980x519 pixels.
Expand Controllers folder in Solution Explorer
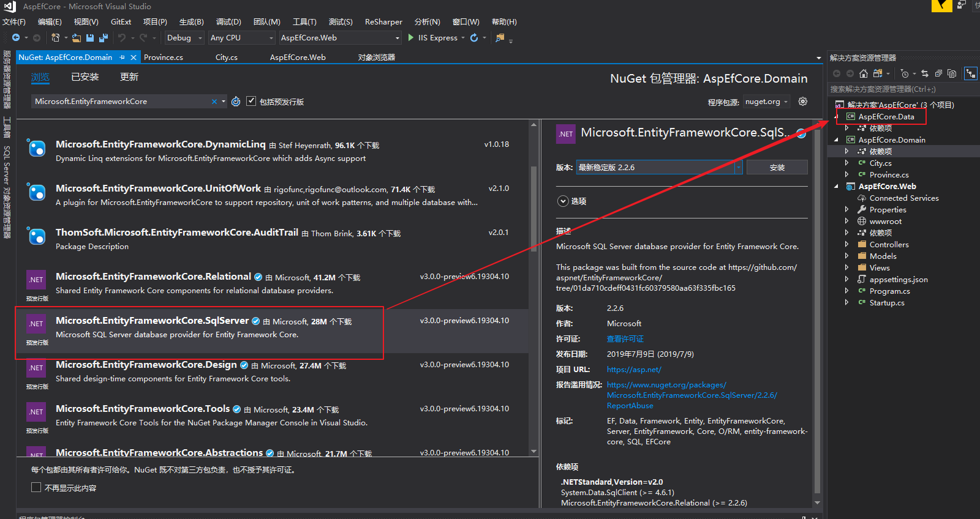pos(846,245)
